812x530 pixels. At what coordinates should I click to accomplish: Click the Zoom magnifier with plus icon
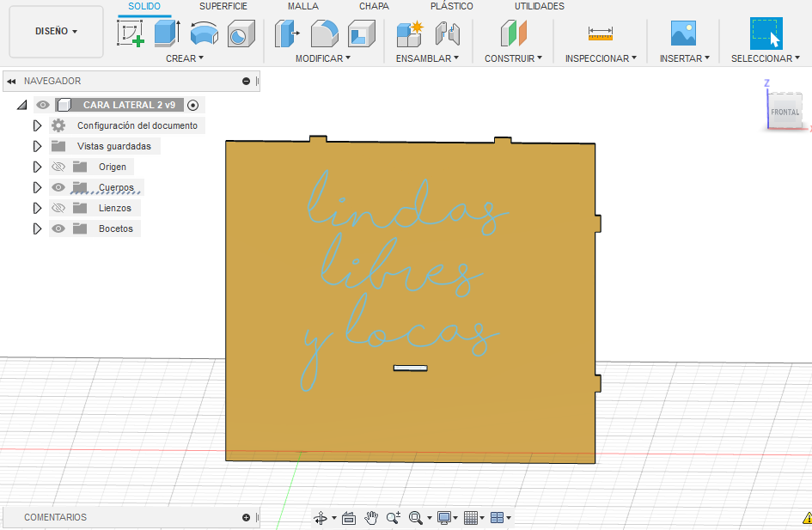click(394, 518)
